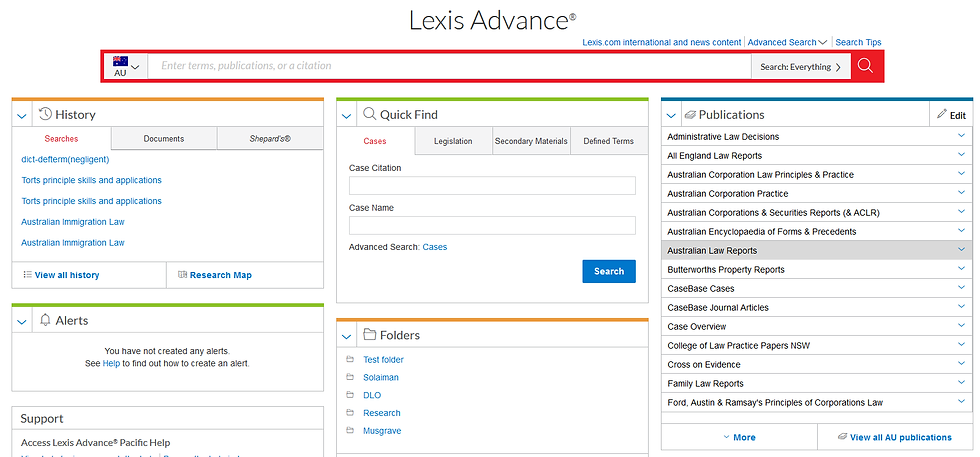Click the History clock icon
The height and width of the screenshot is (457, 980).
45,114
